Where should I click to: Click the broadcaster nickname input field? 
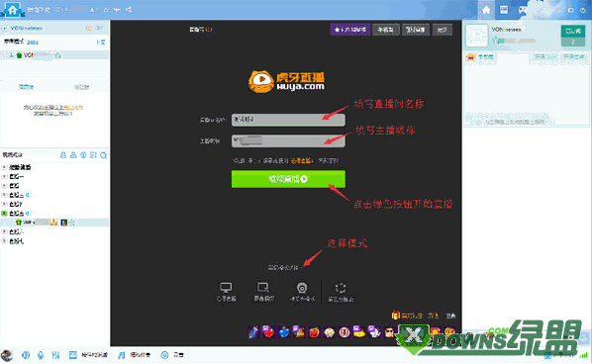(288, 140)
